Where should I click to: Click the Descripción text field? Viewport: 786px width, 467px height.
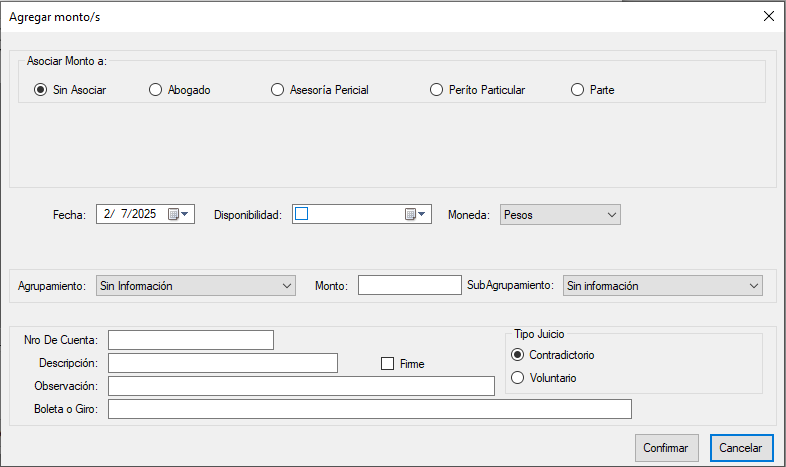222,363
